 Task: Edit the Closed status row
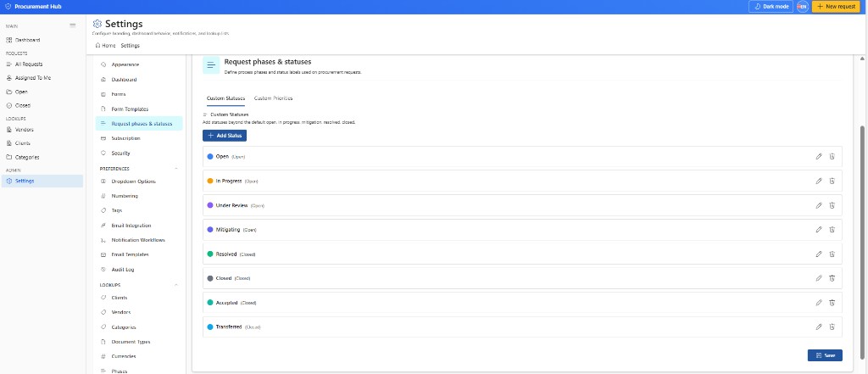pyautogui.click(x=819, y=278)
